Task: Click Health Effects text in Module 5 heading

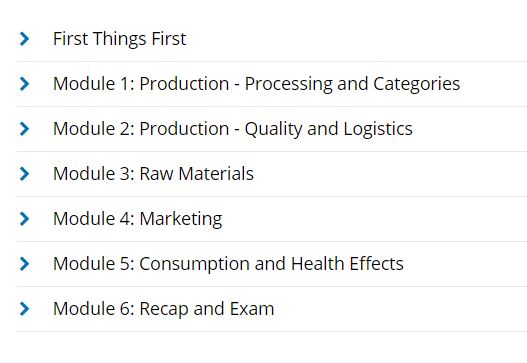Action: [347, 264]
